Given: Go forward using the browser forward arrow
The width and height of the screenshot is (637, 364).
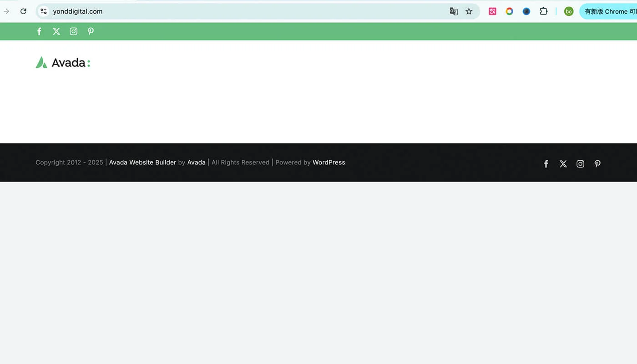Looking at the screenshot, I should tap(6, 11).
